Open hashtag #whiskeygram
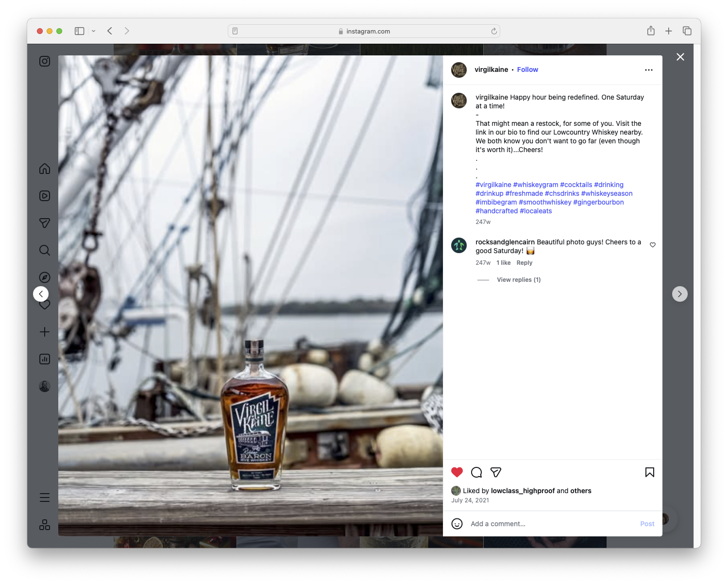 536,185
